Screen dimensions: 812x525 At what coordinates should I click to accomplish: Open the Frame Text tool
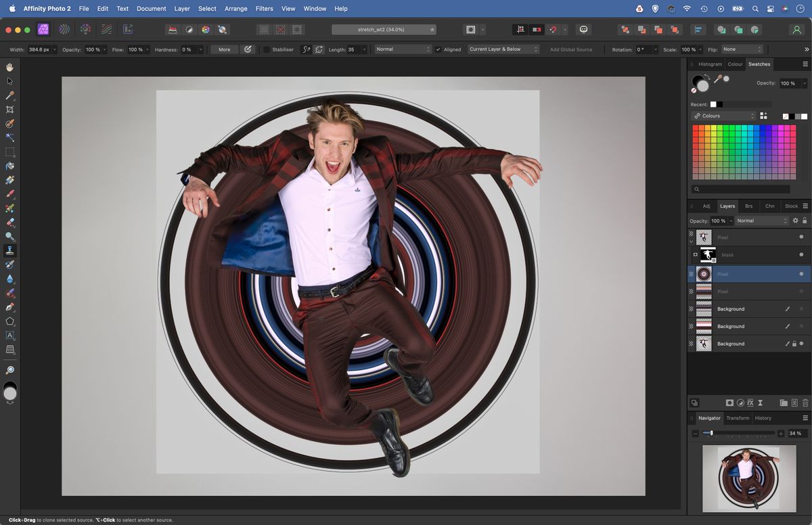(x=9, y=335)
